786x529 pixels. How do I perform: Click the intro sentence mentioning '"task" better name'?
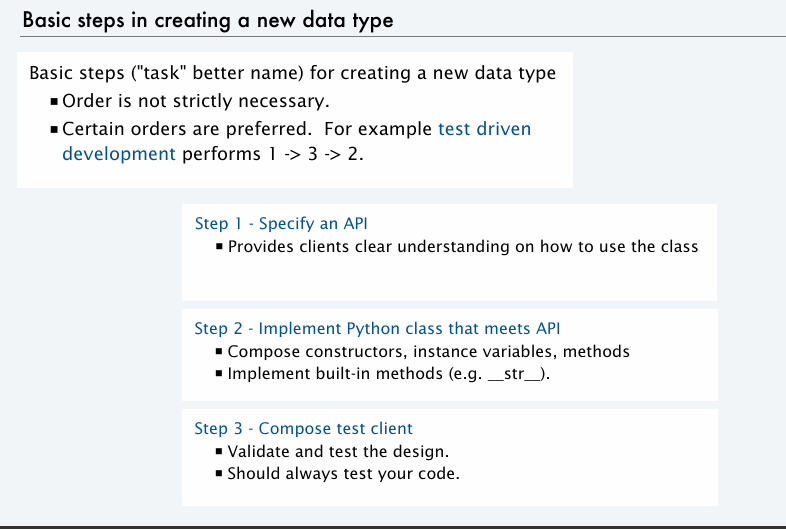[x=293, y=73]
